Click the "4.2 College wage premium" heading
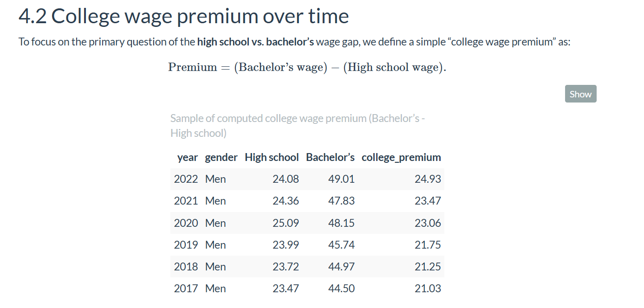 click(x=183, y=17)
